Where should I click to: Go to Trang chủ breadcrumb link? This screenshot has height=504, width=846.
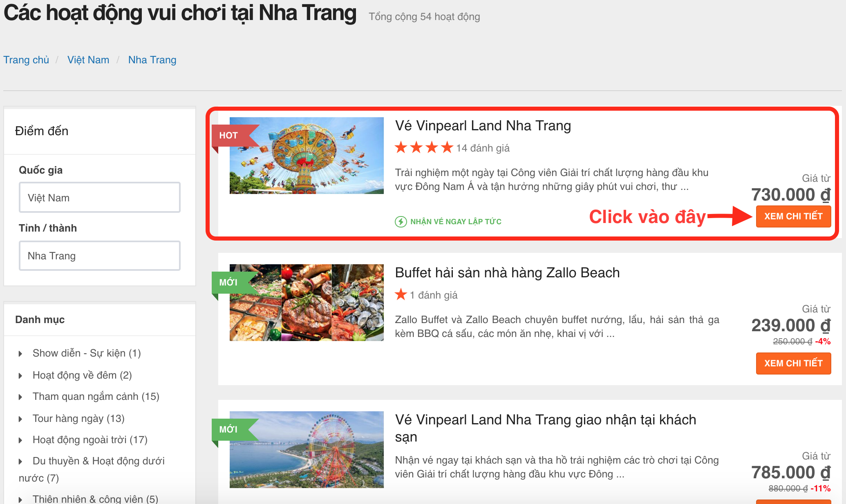(26, 60)
